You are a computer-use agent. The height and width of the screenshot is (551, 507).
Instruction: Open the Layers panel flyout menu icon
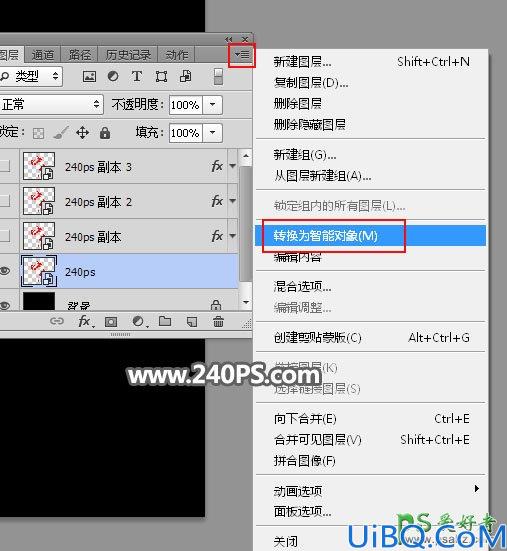click(242, 55)
